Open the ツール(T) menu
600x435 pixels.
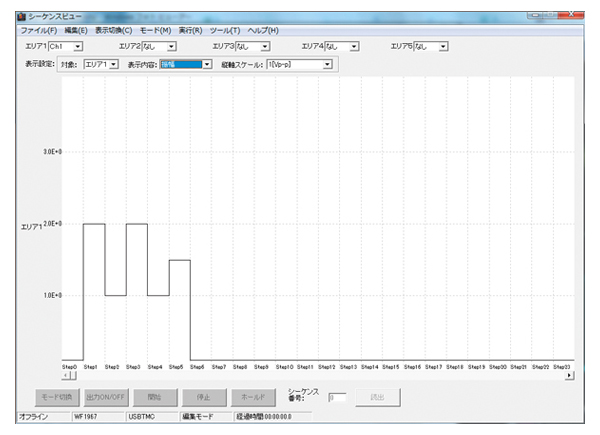tap(224, 31)
